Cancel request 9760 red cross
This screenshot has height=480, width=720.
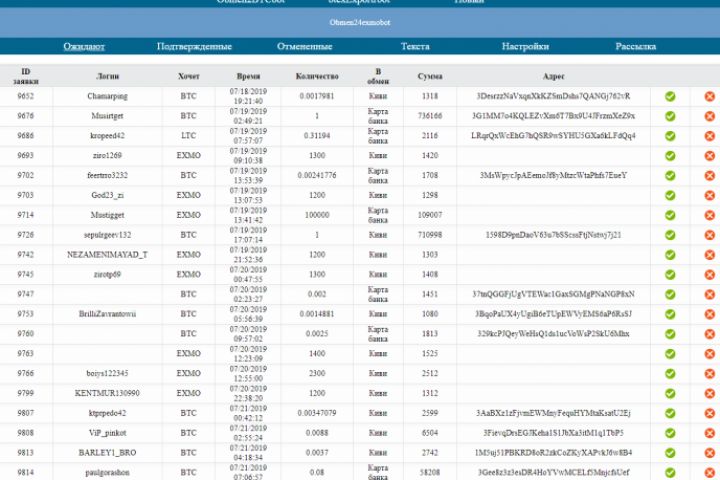click(x=709, y=333)
